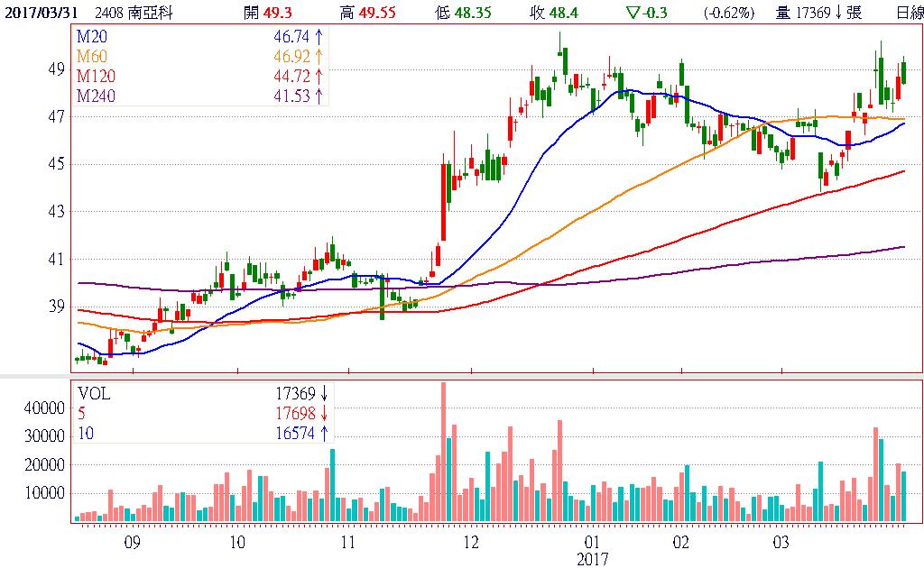
Task: Click the M20 up arrow indicator
Action: point(319,35)
